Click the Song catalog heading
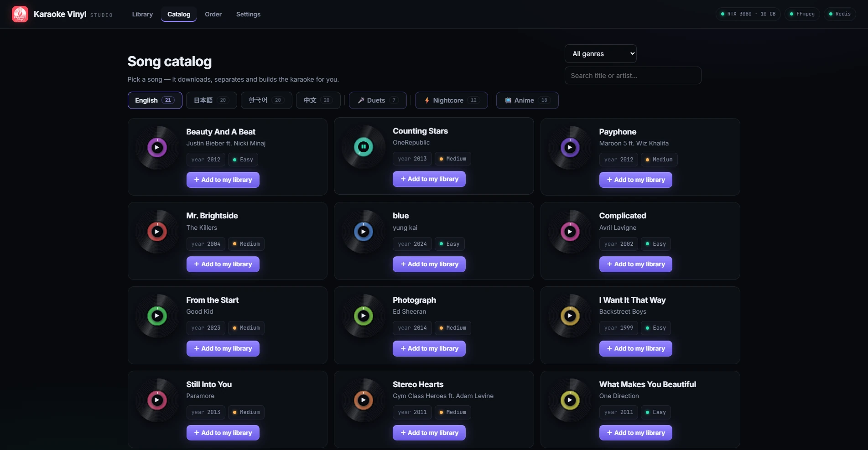 click(170, 62)
